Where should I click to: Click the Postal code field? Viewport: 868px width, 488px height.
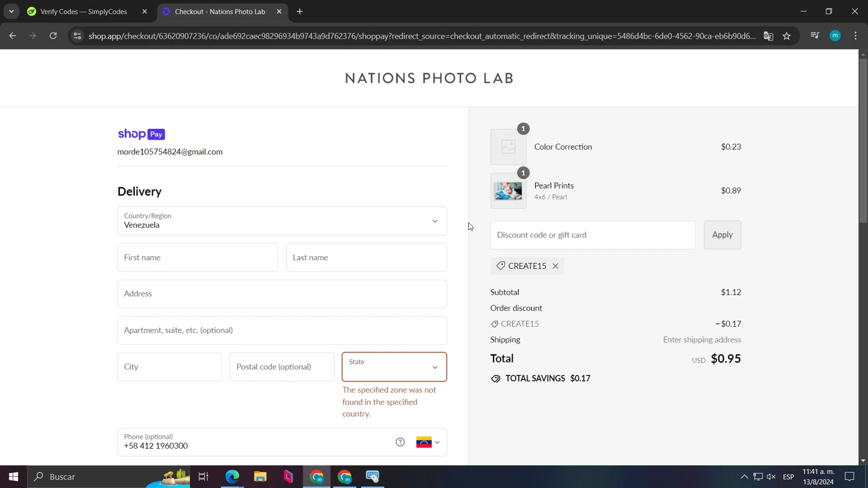[x=282, y=367]
